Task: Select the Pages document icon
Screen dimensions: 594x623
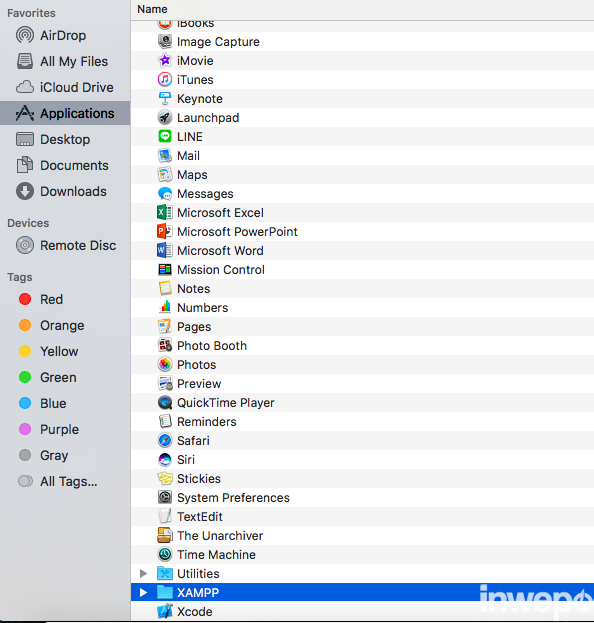Action: click(165, 326)
